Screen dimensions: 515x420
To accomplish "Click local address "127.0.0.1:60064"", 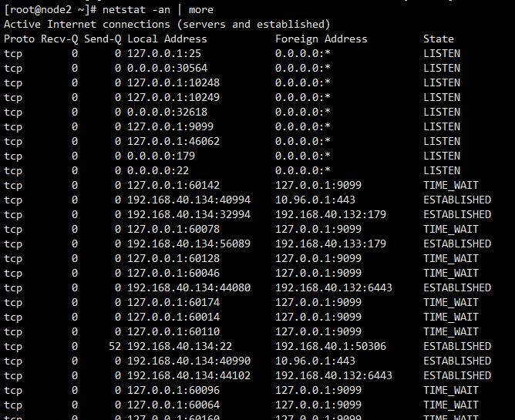I will (x=173, y=405).
